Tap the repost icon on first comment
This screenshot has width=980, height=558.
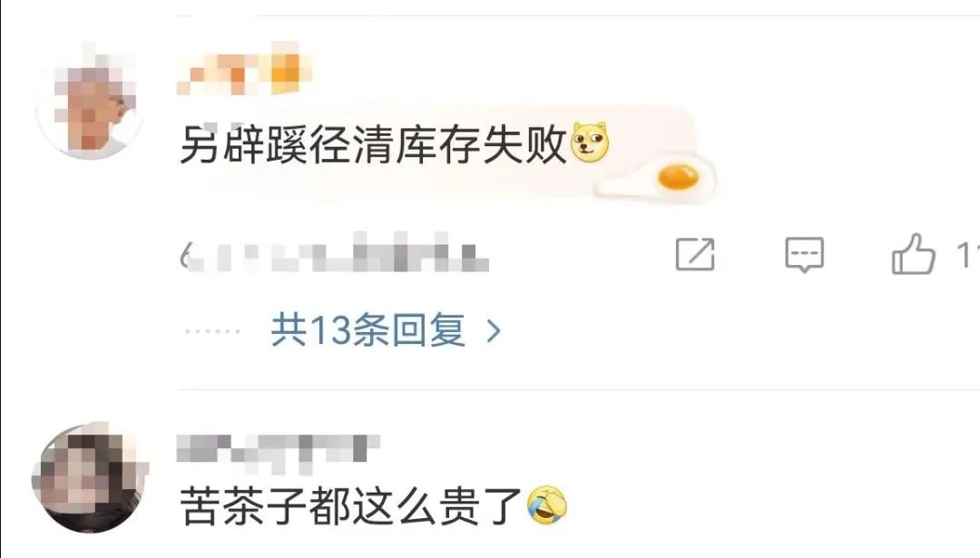click(695, 254)
